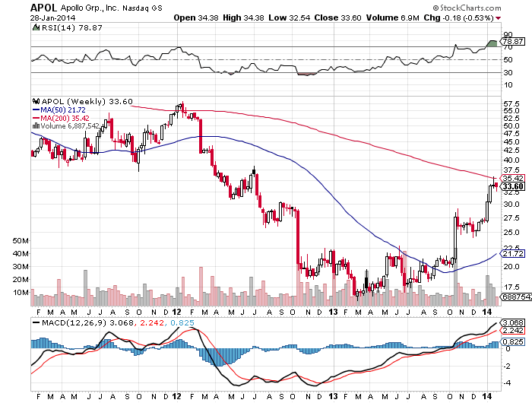
Task: Click the MA(200) 35.42 price axis tag
Action: coord(513,178)
